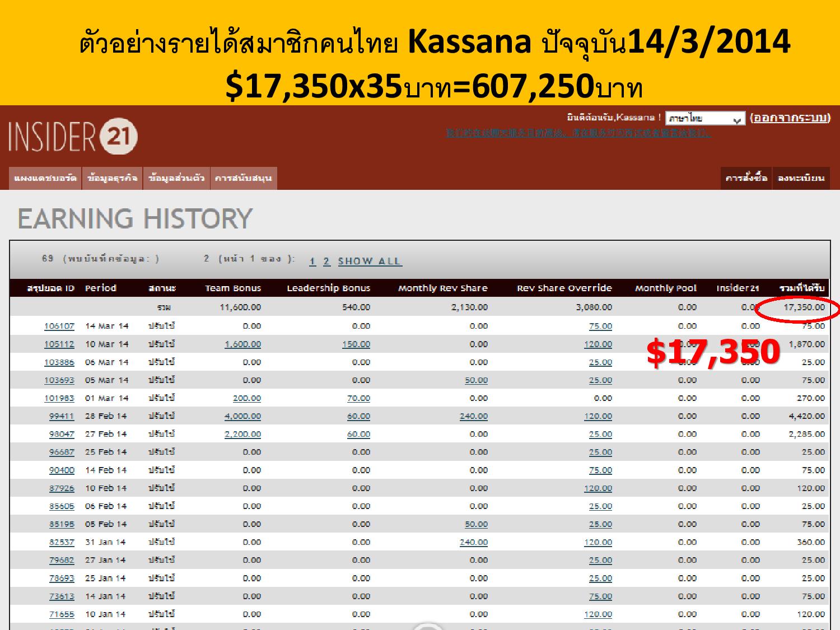Open summary ID 103886
This screenshot has width=840, height=630.
[x=59, y=362]
